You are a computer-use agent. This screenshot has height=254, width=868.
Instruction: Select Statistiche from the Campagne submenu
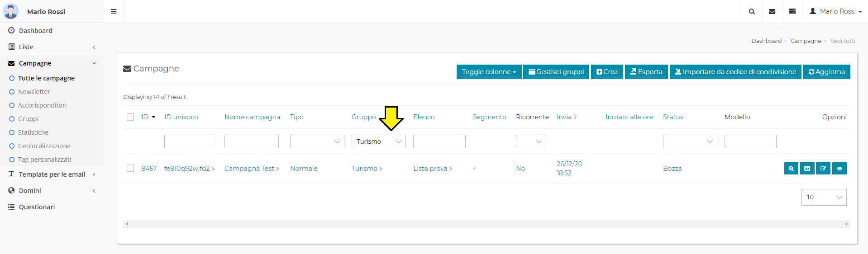click(33, 132)
